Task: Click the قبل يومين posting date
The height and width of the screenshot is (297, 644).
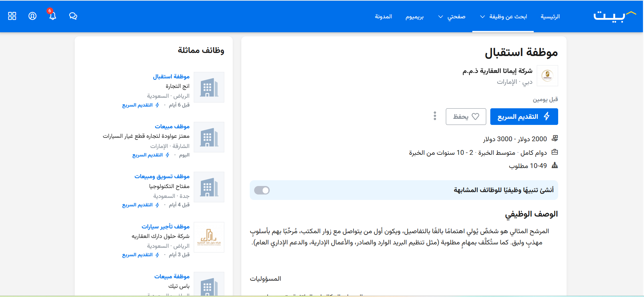Action: point(545,99)
